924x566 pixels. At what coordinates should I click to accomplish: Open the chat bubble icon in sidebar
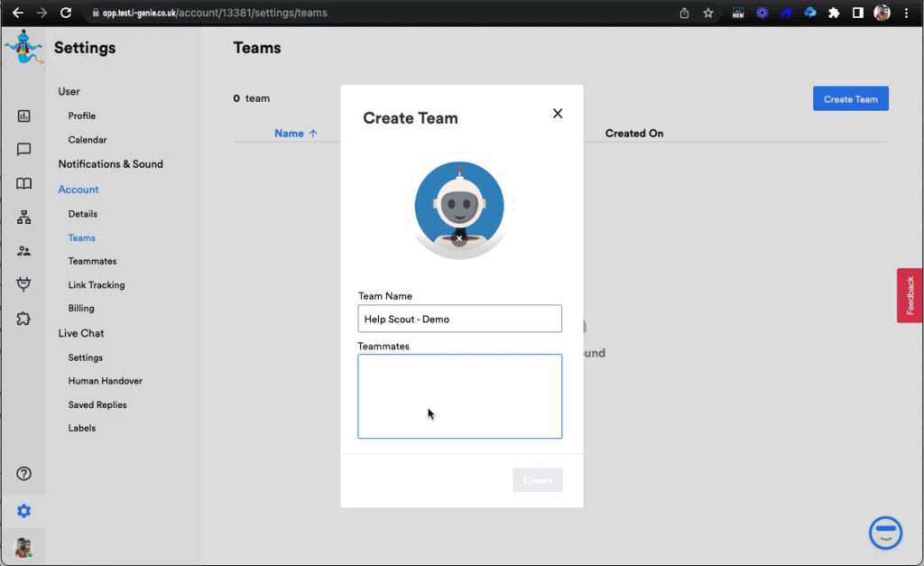pos(23,150)
